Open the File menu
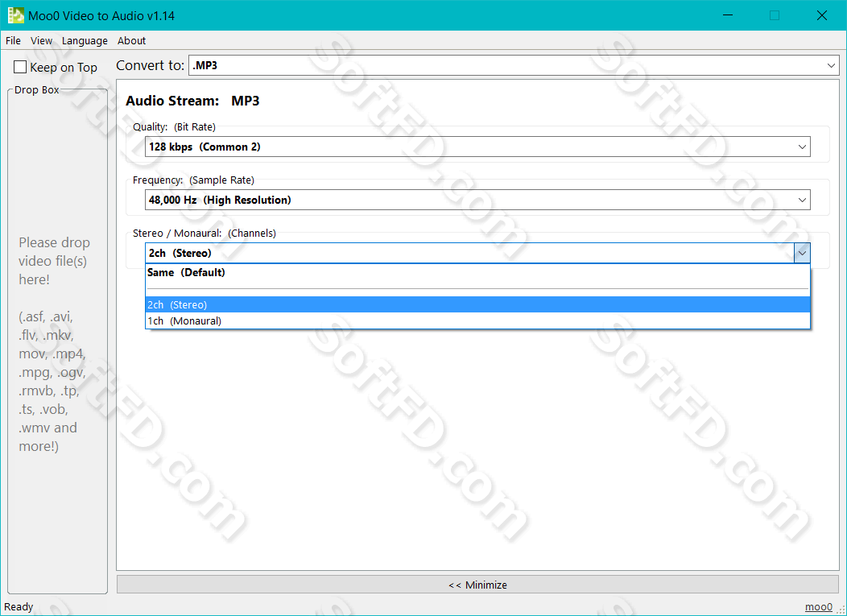 (13, 40)
